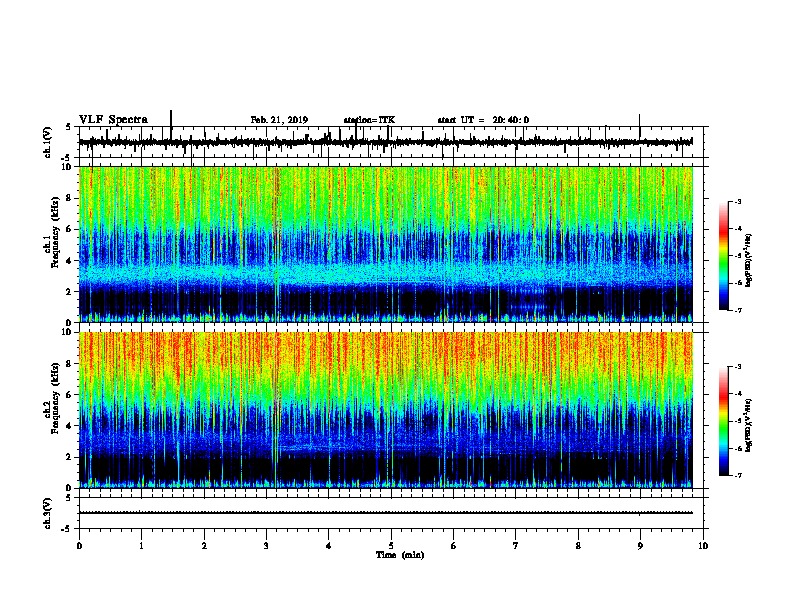This screenshot has width=792, height=612.
Task: Click the "start UT = 20:40:0" header text
Action: pyautogui.click(x=483, y=120)
